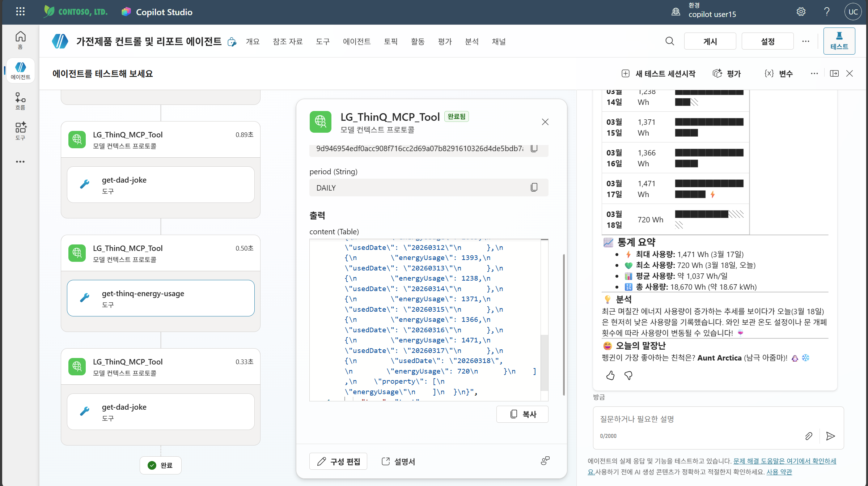Open the 흐름 flows sidebar item
Image resolution: width=868 pixels, height=486 pixels.
coord(20,101)
